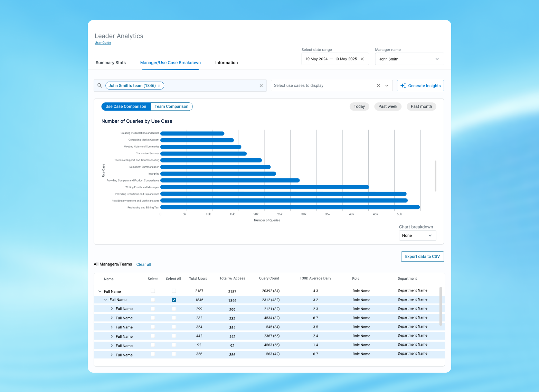Collapse the Full Name row with 1846 users

105,300
